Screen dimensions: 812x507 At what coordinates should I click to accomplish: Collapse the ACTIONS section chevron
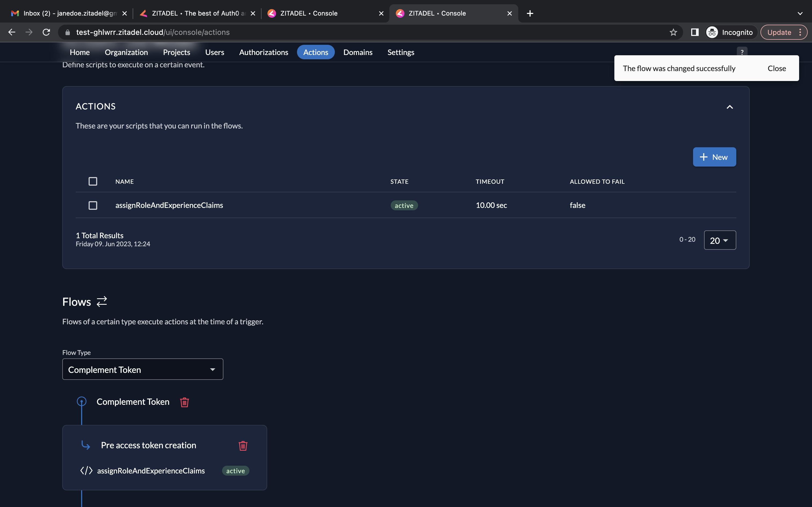point(730,107)
